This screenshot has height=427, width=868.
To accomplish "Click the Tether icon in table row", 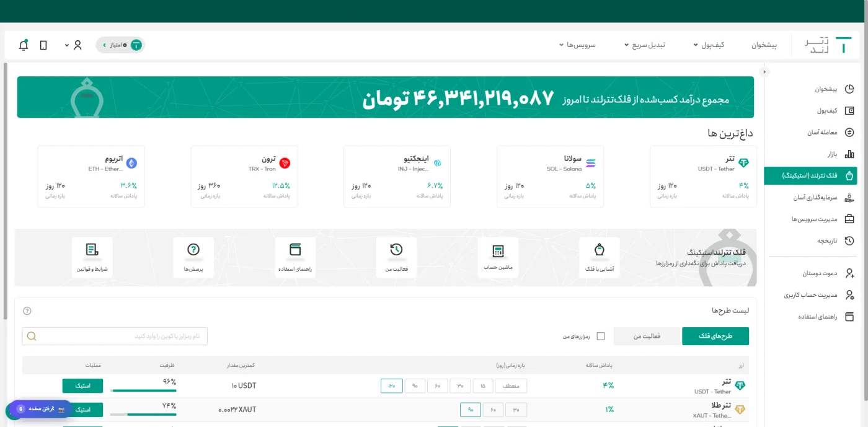I will [740, 385].
